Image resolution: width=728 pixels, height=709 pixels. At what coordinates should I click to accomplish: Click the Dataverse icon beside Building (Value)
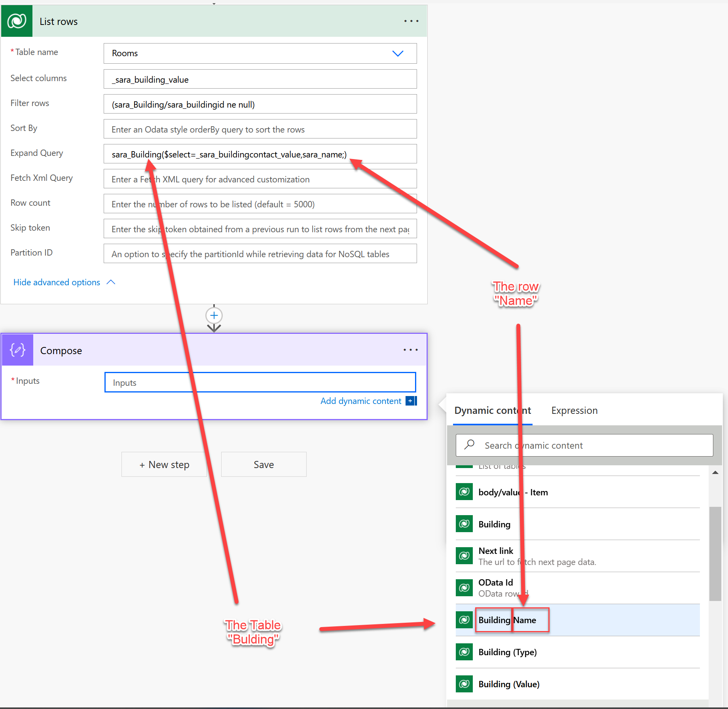(464, 684)
